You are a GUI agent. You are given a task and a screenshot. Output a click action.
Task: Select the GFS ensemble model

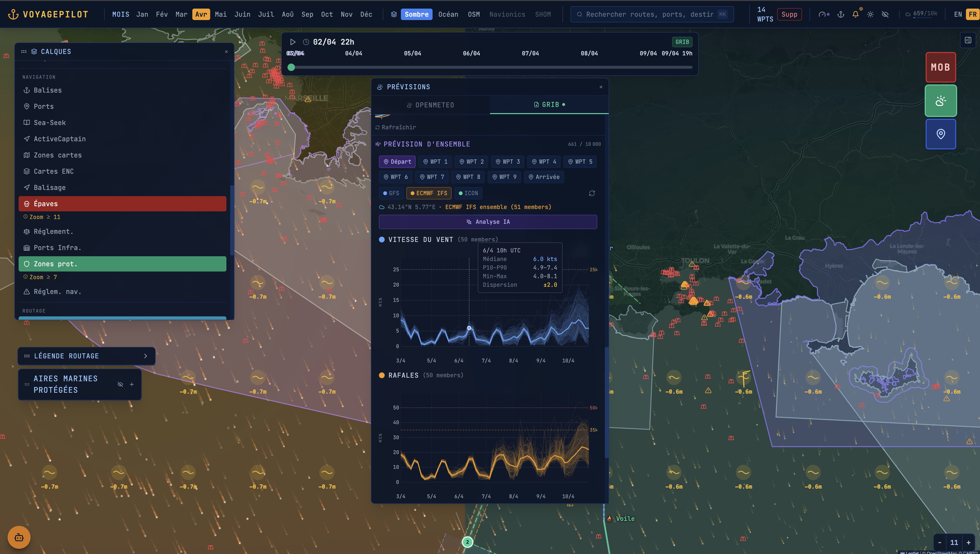tap(391, 193)
